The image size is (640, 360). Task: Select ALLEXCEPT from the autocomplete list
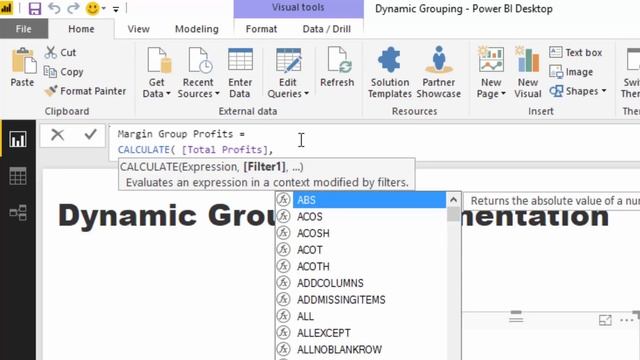361,333
